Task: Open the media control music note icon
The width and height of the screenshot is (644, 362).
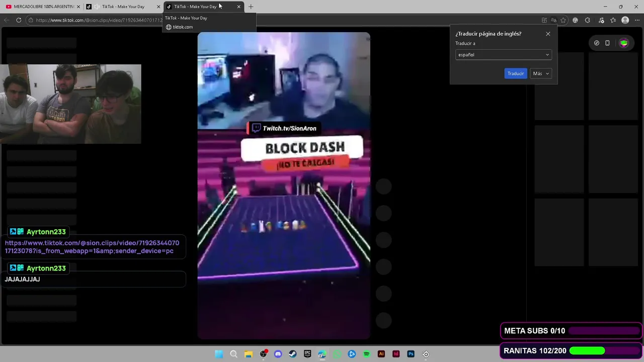Action: pos(601,20)
